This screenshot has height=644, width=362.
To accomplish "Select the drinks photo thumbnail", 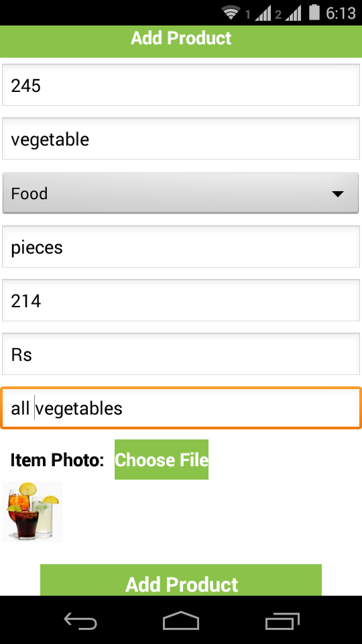I will pos(32,512).
